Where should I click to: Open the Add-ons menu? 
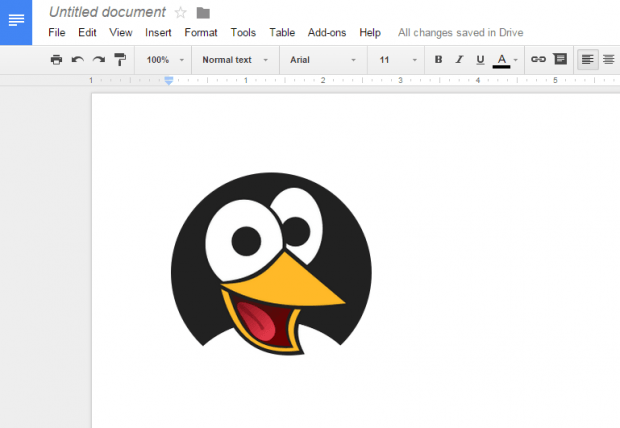(x=327, y=32)
